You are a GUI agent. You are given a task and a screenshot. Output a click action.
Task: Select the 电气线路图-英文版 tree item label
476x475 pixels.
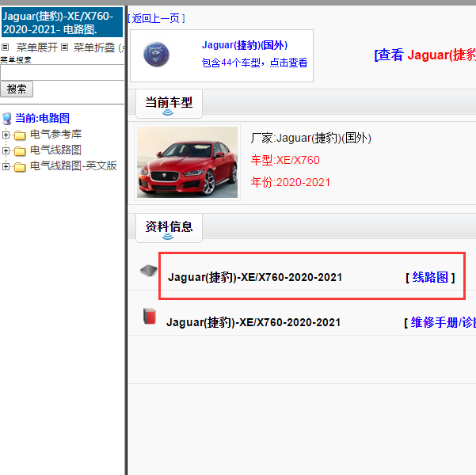pos(74,165)
